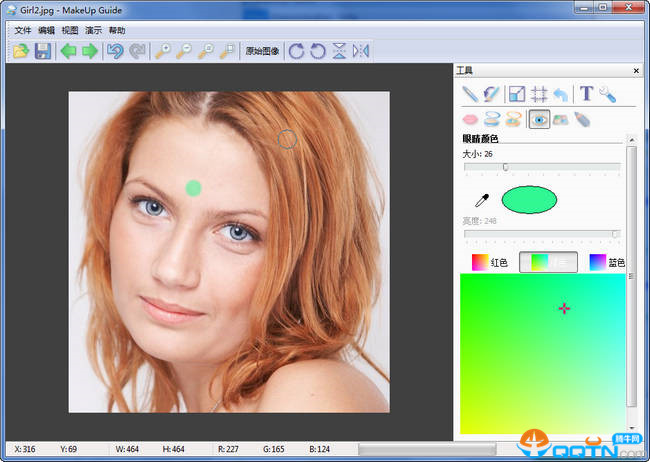Rotate image clockwise from toolbar
Viewport: 650px width, 462px height.
pyautogui.click(x=296, y=51)
